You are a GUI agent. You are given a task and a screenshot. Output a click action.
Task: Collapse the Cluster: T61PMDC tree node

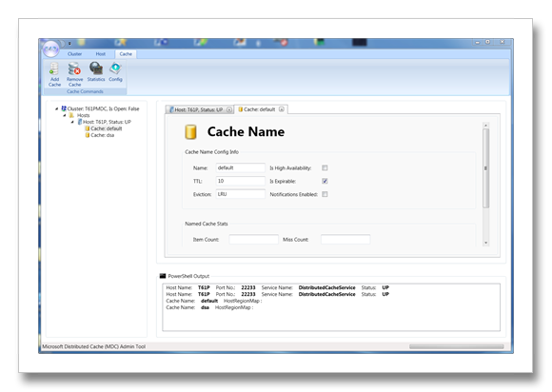click(57, 108)
